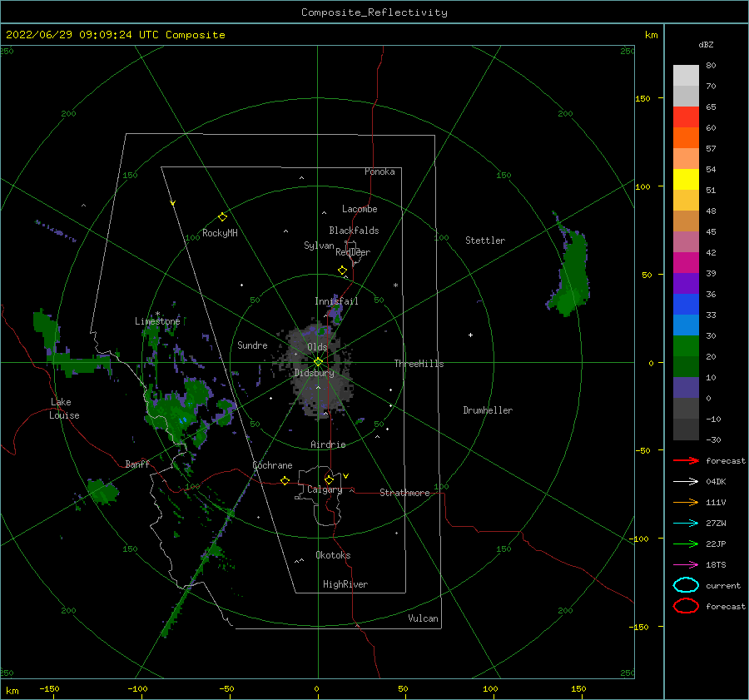Select the white 04DK arrow in legend

point(686,482)
